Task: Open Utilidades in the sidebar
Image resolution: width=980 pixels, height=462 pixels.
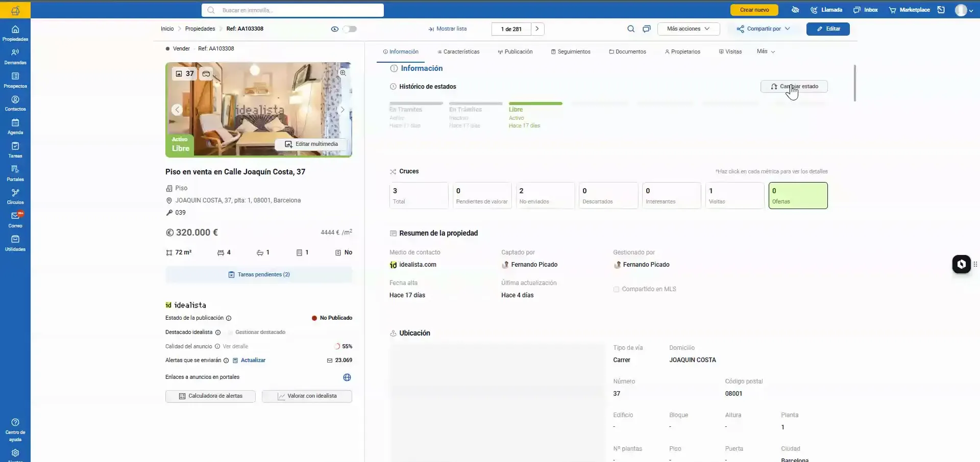Action: [x=15, y=243]
